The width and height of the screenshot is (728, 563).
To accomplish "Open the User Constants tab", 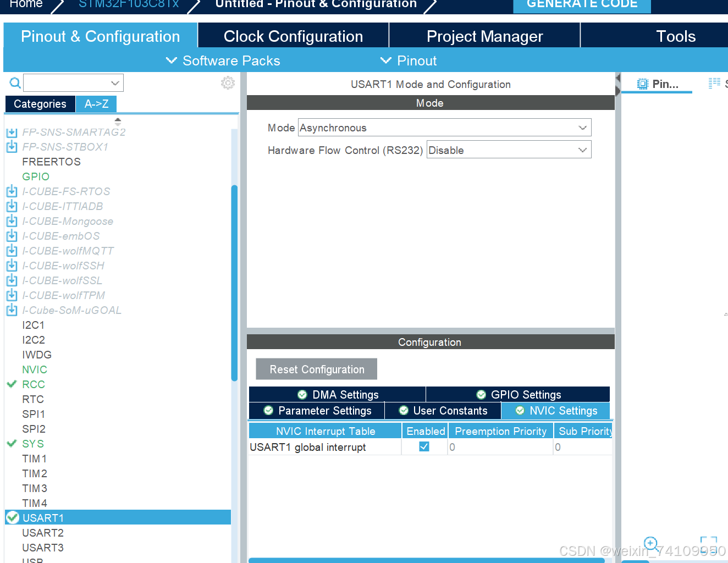I will point(443,411).
